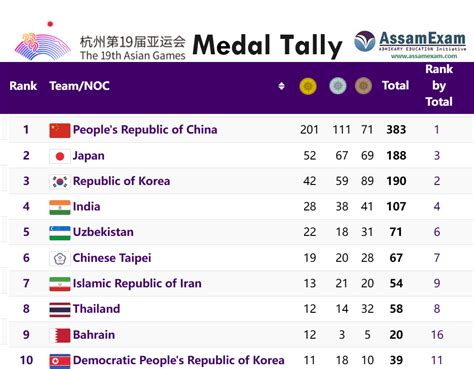Open Democratic People's Republic of Korea link
The height and width of the screenshot is (369, 474).
179,360
